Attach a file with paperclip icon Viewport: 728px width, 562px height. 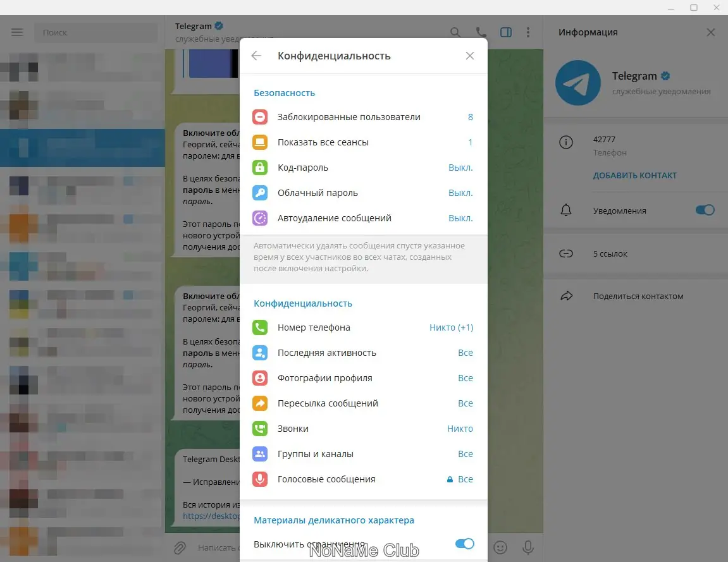coord(180,548)
